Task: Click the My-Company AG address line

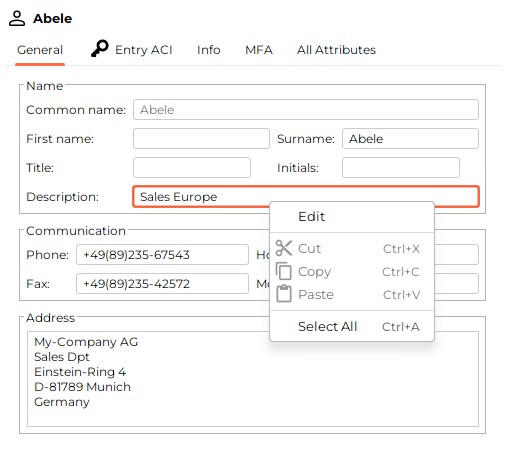Action: pos(86,342)
